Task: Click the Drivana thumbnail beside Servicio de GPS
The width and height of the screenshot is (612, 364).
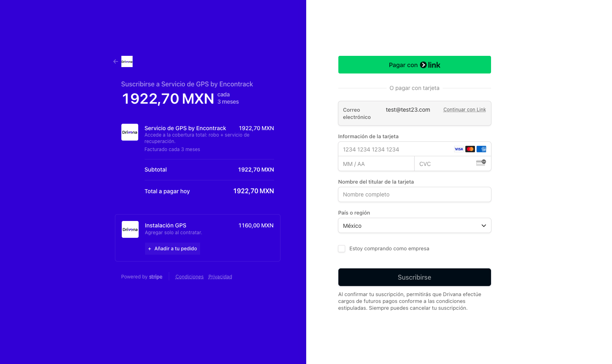Action: click(130, 132)
